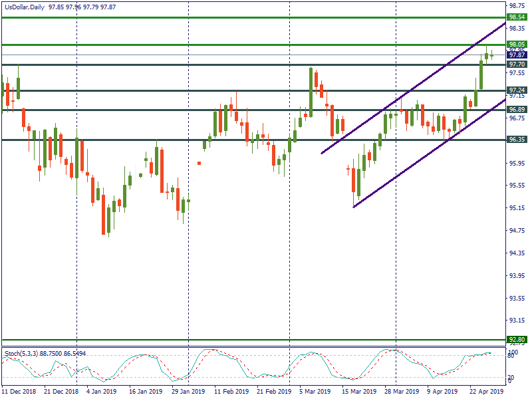Select the 22 Apr 2019 date label
The width and height of the screenshot is (532, 399).
[x=487, y=392]
